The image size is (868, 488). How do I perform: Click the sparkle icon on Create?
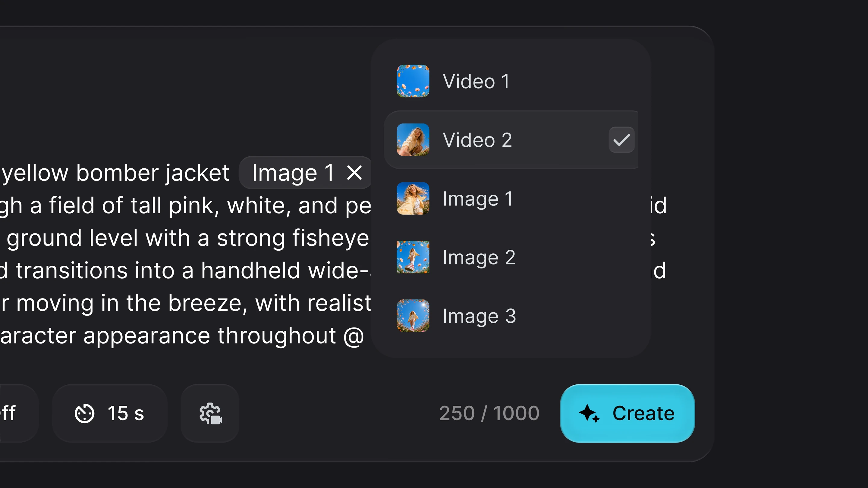pos(589,413)
